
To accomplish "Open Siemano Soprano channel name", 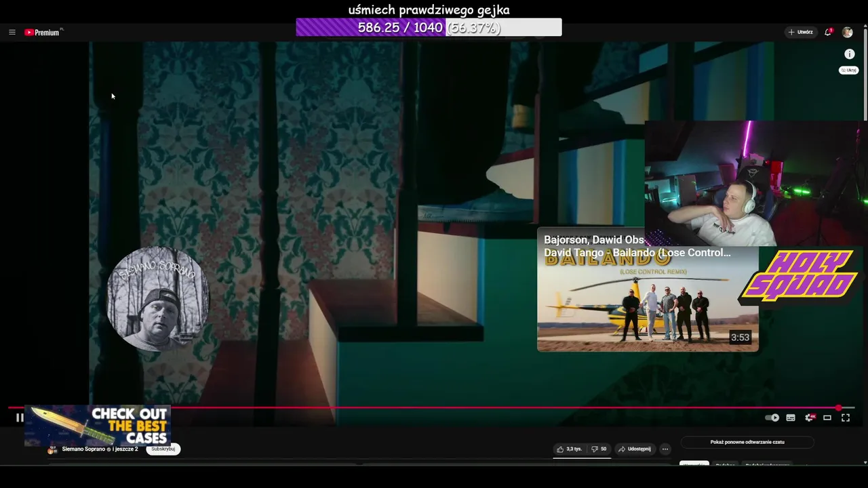I will click(x=83, y=449).
